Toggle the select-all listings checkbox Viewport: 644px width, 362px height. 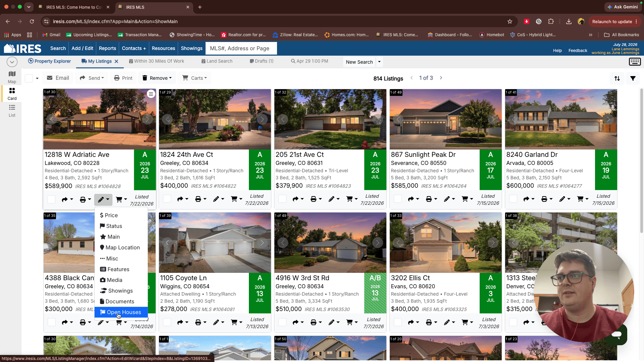tap(29, 78)
